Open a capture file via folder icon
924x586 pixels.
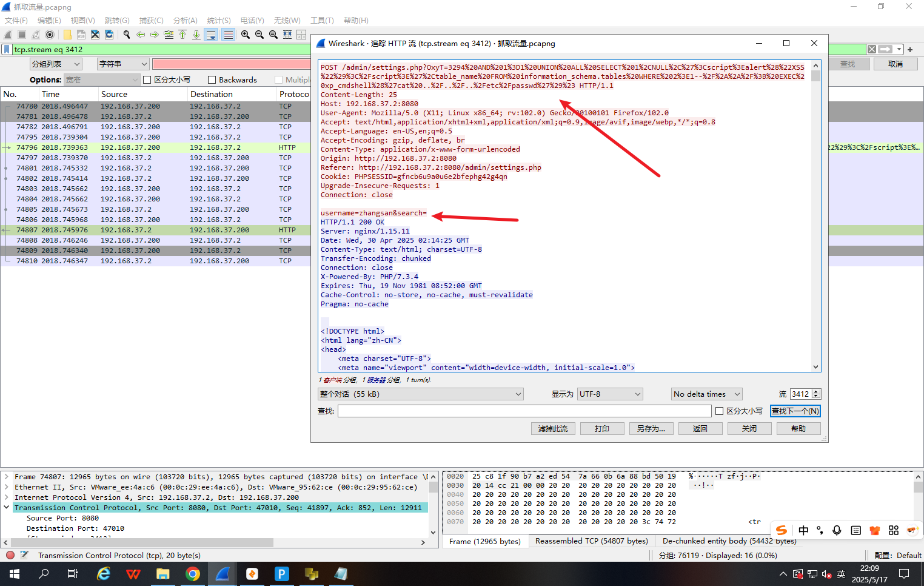pyautogui.click(x=67, y=35)
